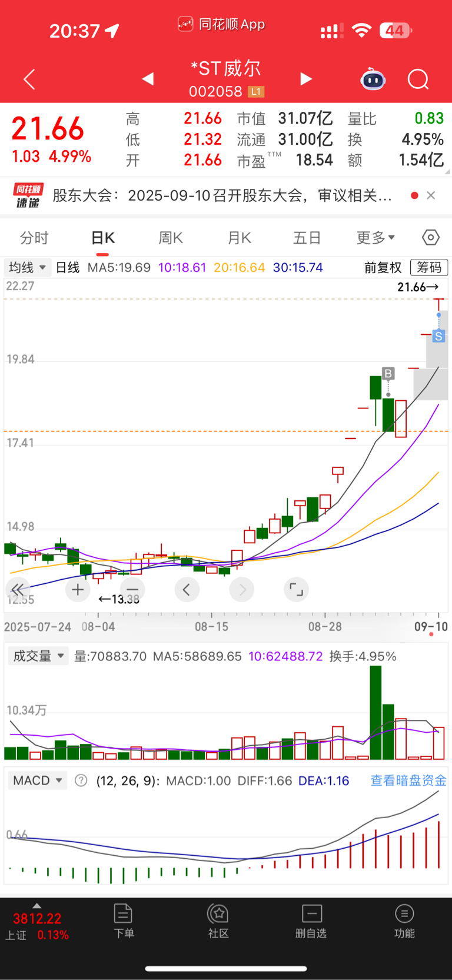Screen dimensions: 452x980
Task: Tap the B buy marker on chart
Action: click(388, 373)
